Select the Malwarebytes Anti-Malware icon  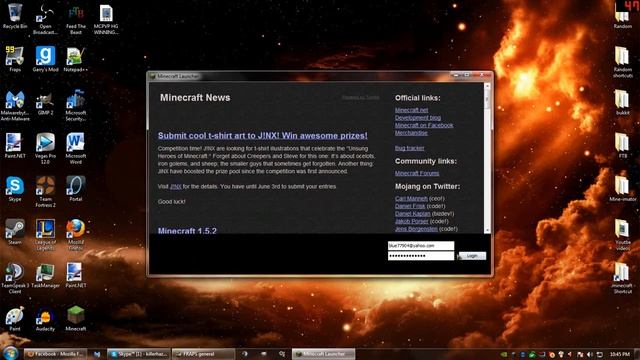pyautogui.click(x=15, y=106)
